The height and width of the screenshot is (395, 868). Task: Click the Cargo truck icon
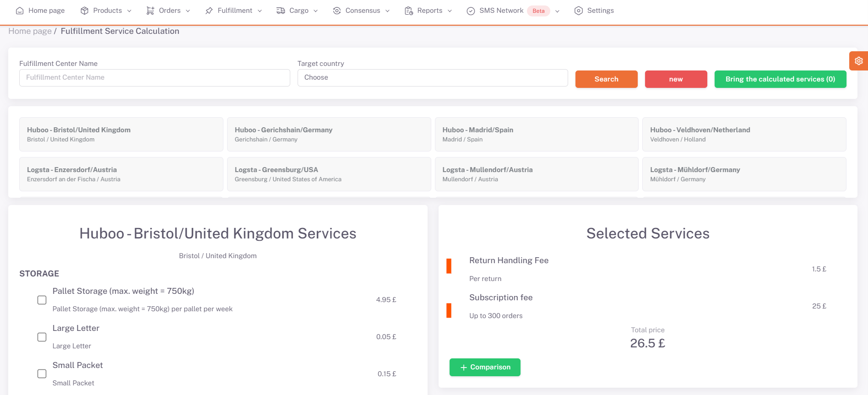(x=281, y=11)
